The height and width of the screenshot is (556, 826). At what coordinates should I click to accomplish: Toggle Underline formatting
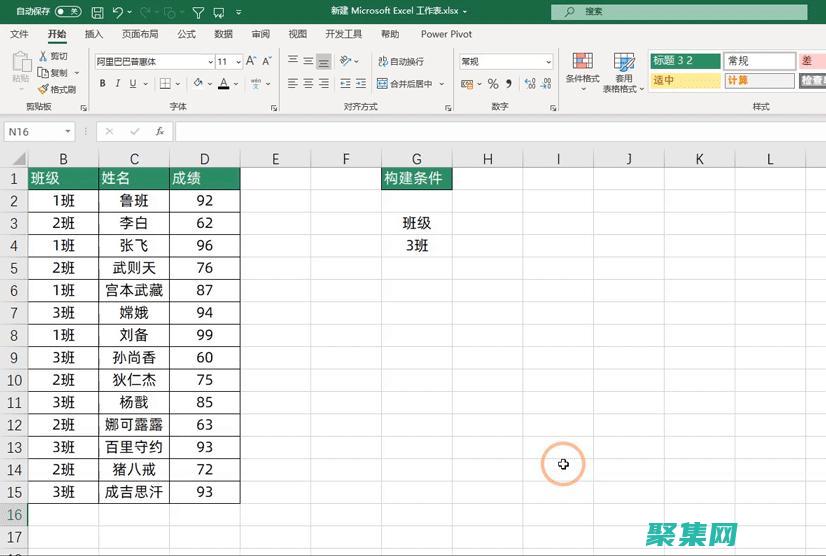[x=133, y=83]
